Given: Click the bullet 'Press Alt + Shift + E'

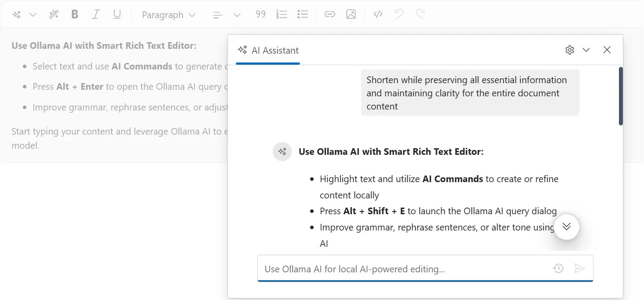Looking at the screenshot, I should point(438,211).
